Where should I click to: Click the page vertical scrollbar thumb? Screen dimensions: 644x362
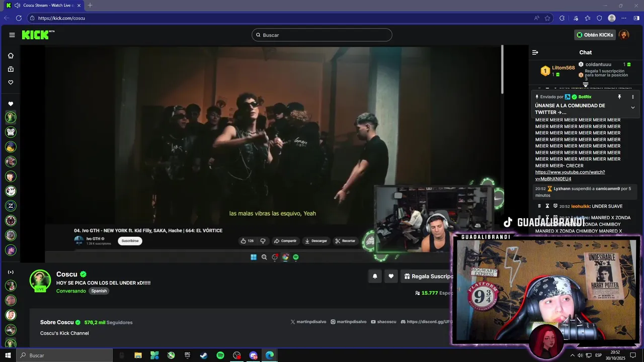click(x=502, y=69)
